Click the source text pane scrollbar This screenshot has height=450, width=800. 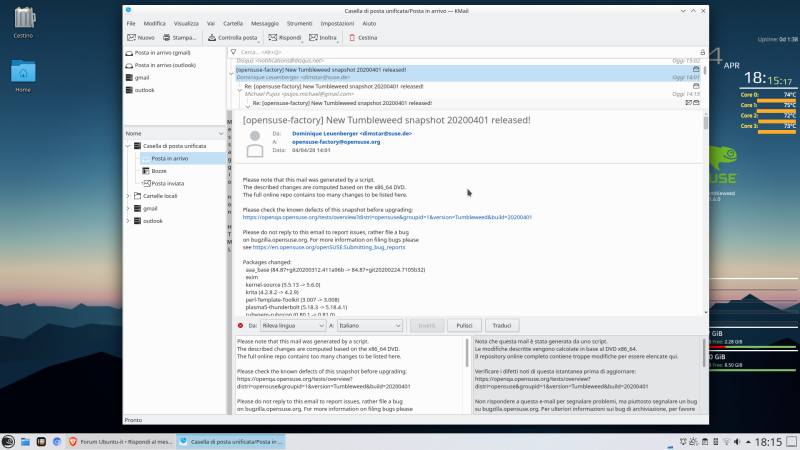click(467, 375)
